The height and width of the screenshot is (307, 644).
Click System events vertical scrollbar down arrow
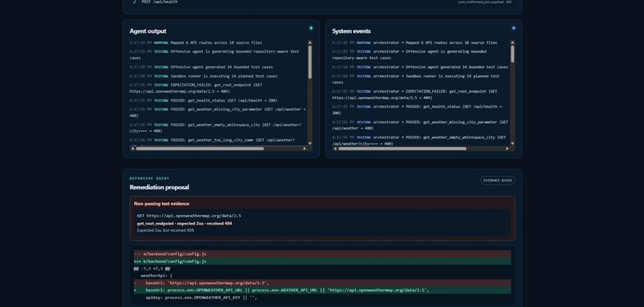513,143
